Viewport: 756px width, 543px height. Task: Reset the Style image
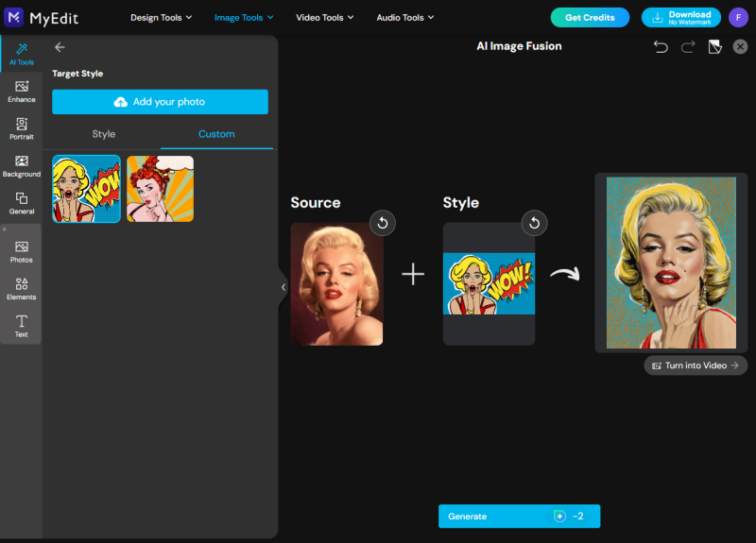(x=534, y=223)
